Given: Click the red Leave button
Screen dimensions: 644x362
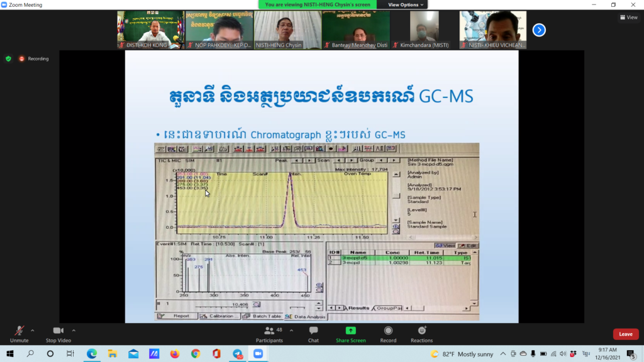Looking at the screenshot, I should tap(625, 334).
